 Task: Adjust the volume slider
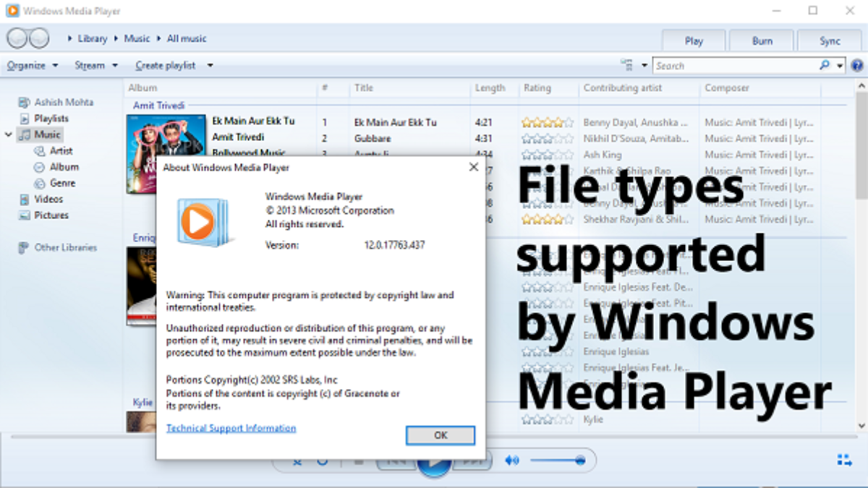point(557,461)
